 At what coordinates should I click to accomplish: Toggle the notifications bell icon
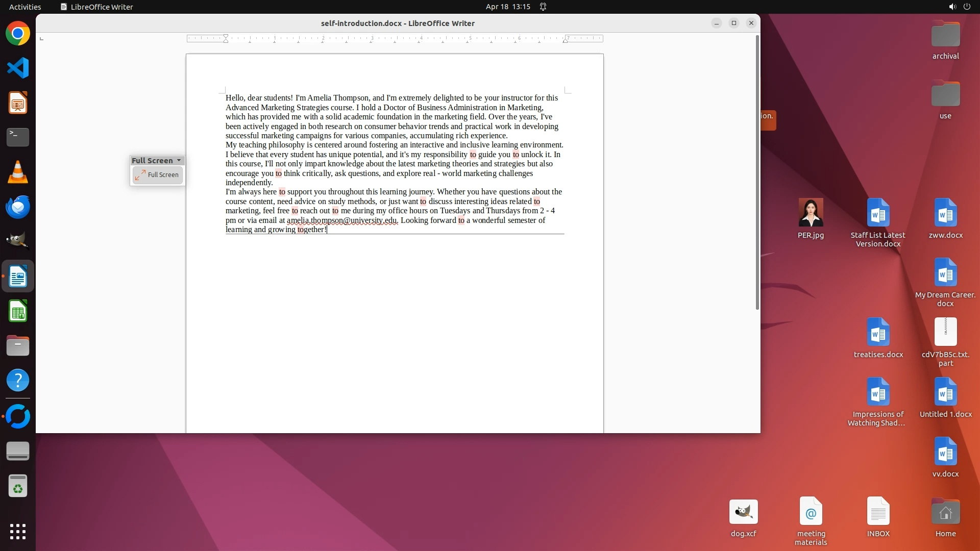(x=543, y=7)
